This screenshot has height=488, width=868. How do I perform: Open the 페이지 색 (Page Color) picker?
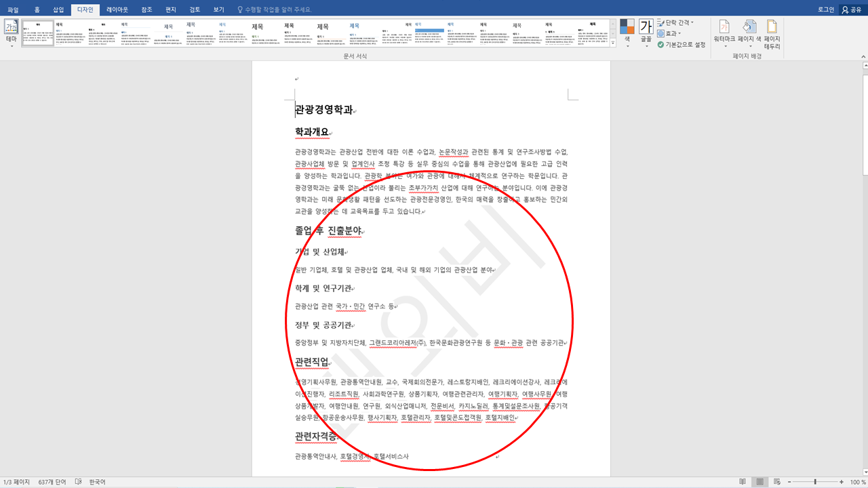(750, 34)
